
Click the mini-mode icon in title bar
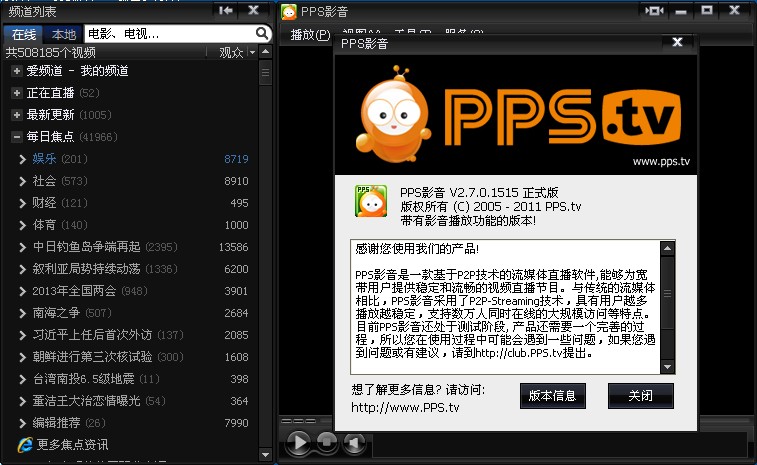tap(655, 10)
